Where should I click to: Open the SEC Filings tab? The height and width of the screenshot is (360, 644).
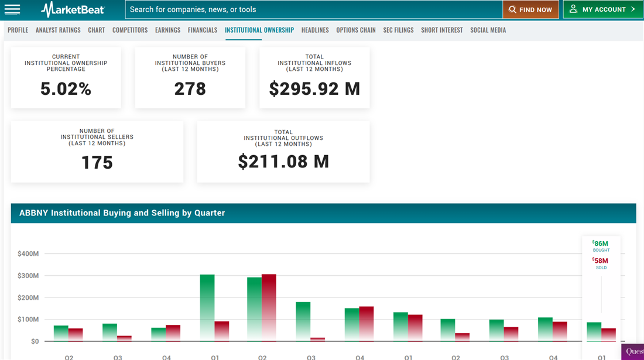[398, 30]
